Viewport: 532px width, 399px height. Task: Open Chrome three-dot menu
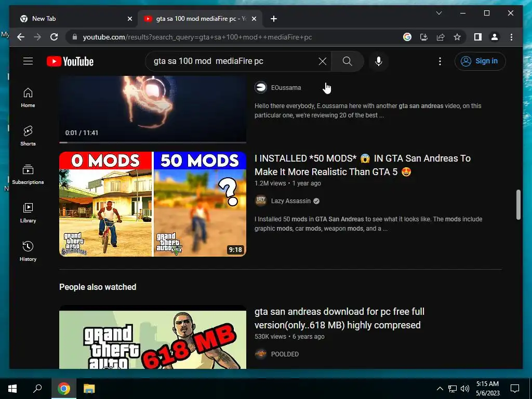pyautogui.click(x=511, y=37)
